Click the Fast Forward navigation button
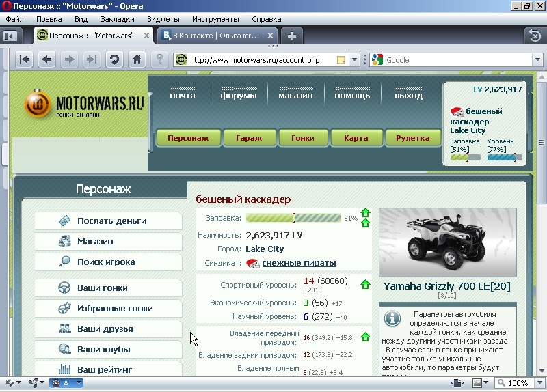The height and width of the screenshot is (392, 547). pos(92,59)
